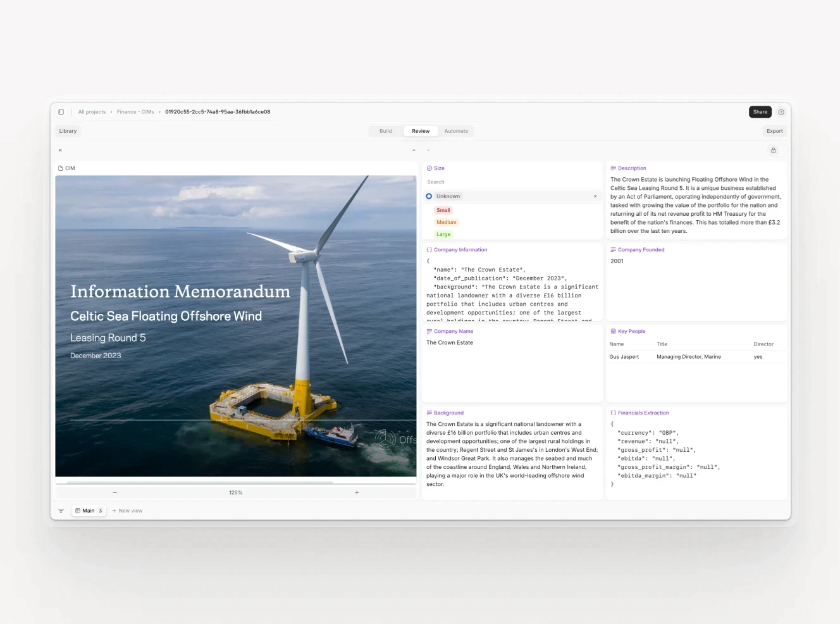Open the Main view tab
This screenshot has height=624, width=840.
tap(89, 511)
